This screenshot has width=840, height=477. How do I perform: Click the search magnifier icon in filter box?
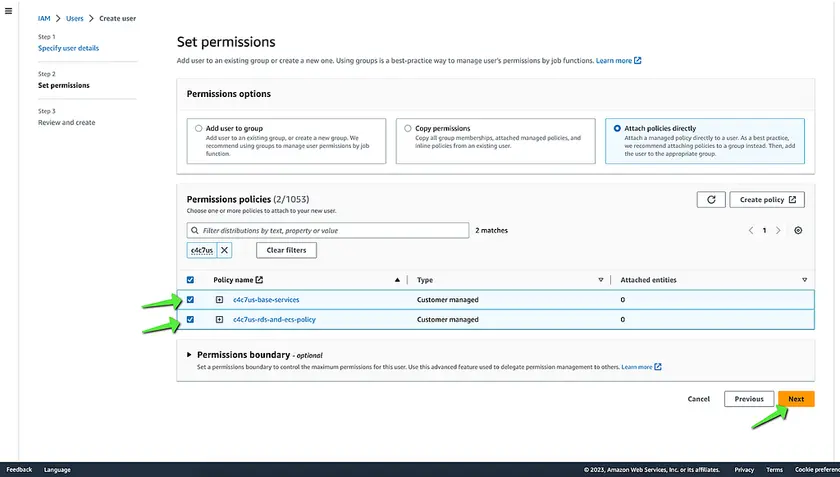(194, 230)
